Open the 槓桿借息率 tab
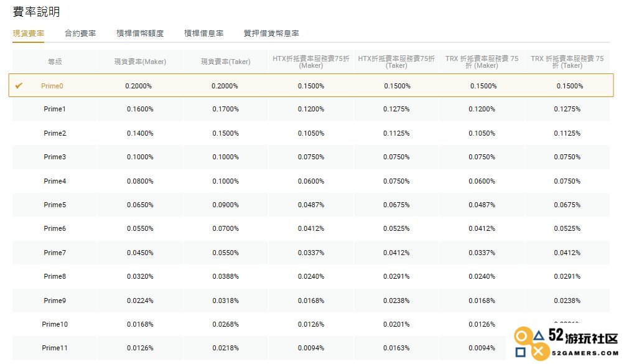624x364 pixels. click(204, 34)
